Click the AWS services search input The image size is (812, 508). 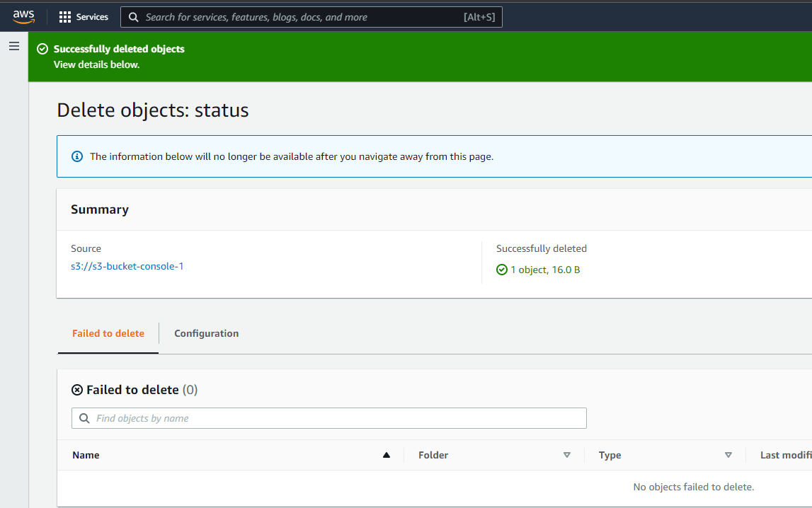click(x=304, y=16)
